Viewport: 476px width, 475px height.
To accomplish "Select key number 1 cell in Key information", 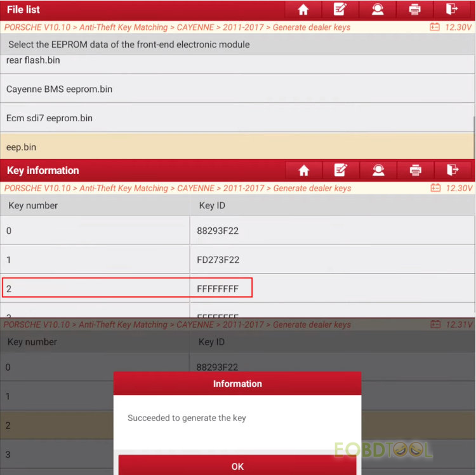I will pos(95,260).
